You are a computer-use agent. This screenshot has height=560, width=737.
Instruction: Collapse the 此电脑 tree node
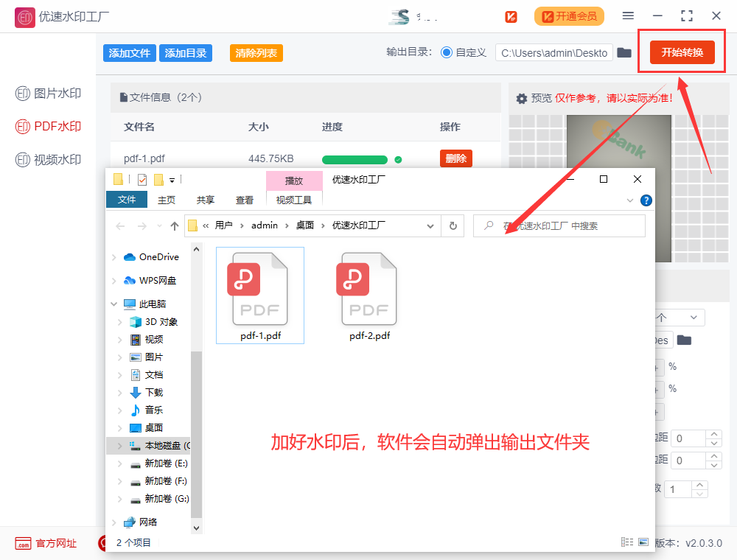pyautogui.click(x=113, y=304)
